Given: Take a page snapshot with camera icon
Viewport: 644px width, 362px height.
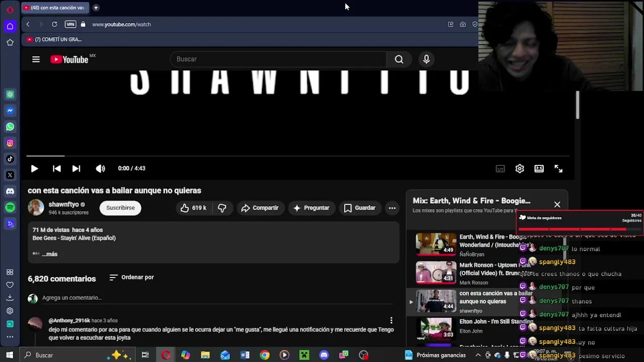Looking at the screenshot, I should tap(463, 24).
